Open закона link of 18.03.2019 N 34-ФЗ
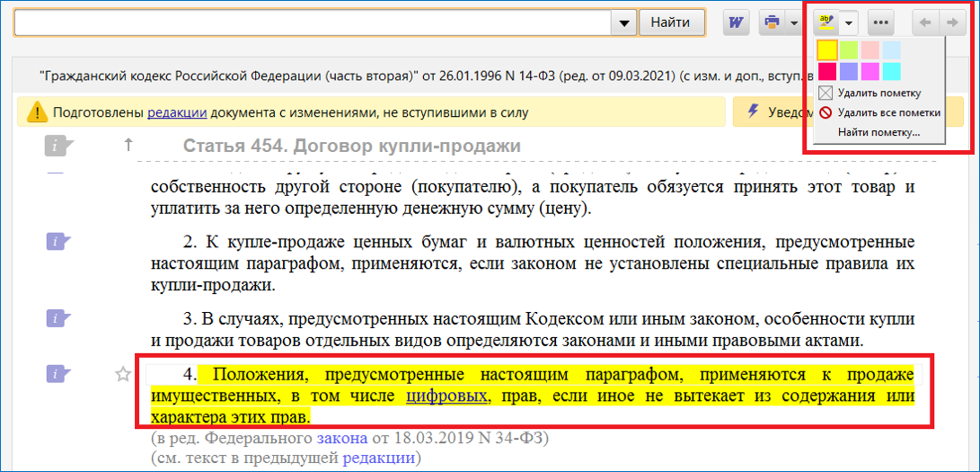Screen dimensions: 980x472 [342, 438]
